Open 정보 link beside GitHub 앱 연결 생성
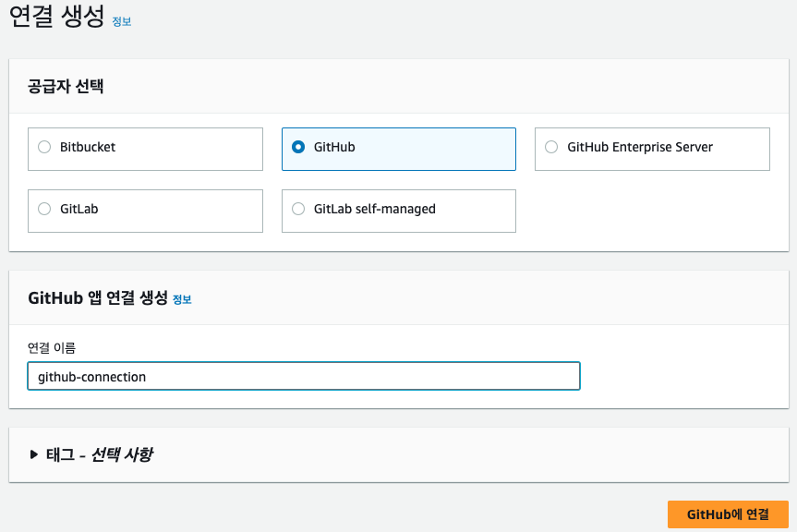 pyautogui.click(x=182, y=299)
